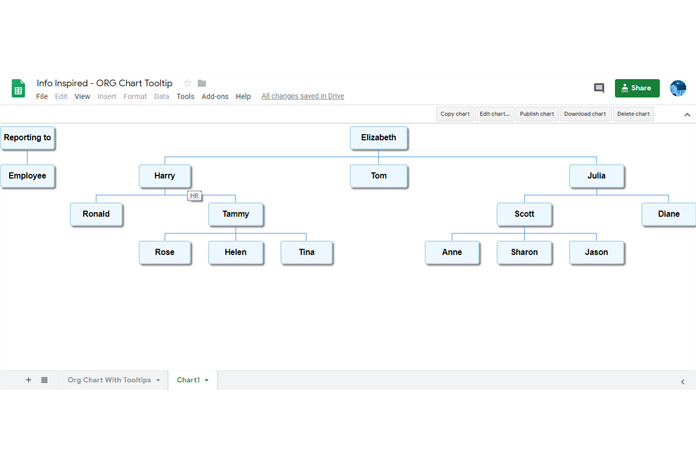This screenshot has width=696, height=464.
Task: Open the comments history icon
Action: (599, 88)
